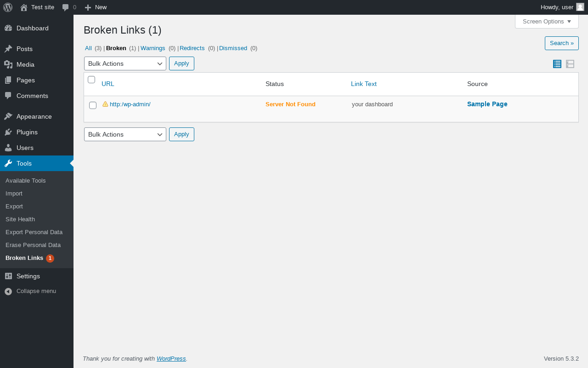Click the plus icon next to New
588x368 pixels.
88,7
